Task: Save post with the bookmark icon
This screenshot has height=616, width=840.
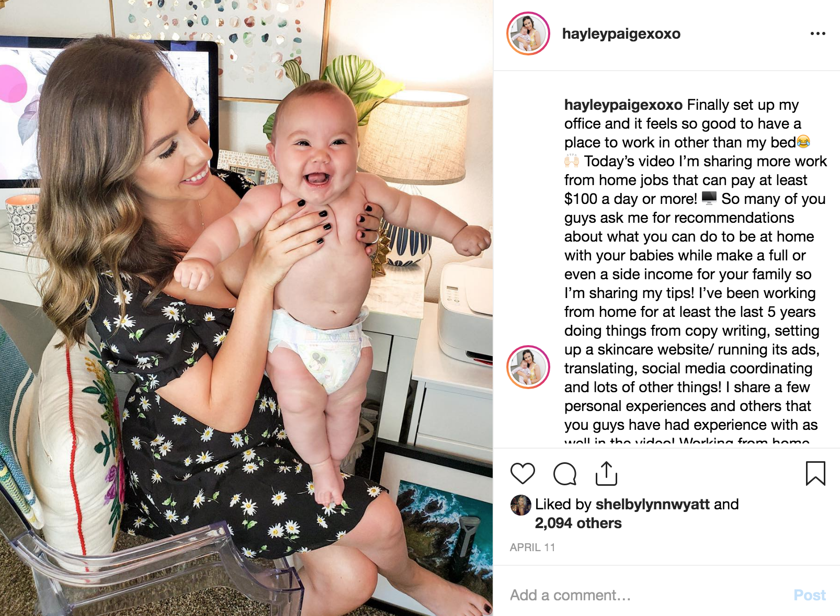Action: click(815, 473)
